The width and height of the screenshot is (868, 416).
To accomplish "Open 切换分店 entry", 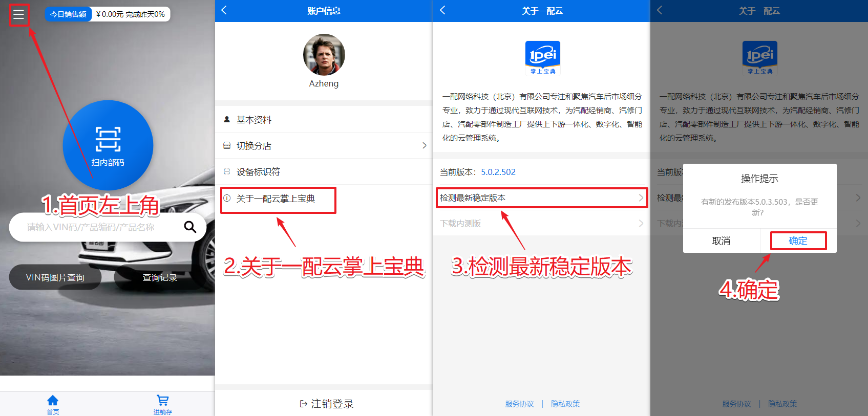I will [x=324, y=145].
